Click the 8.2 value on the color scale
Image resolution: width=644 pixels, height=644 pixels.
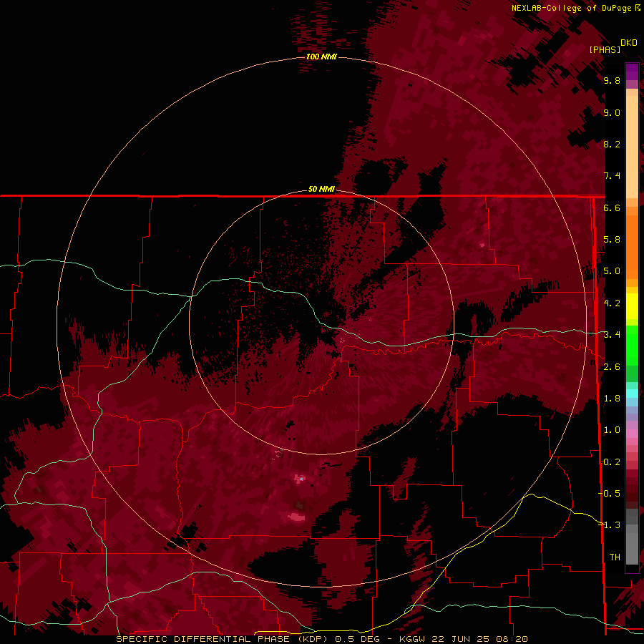pos(612,144)
